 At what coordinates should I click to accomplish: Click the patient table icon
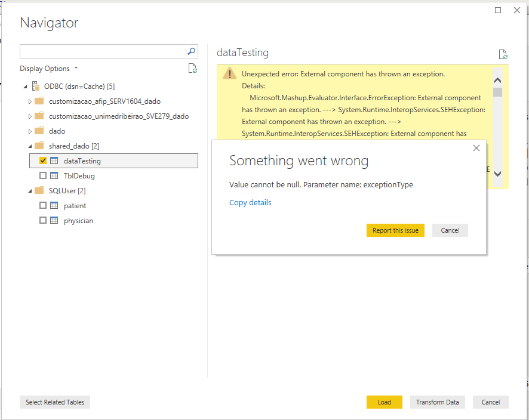(x=54, y=205)
